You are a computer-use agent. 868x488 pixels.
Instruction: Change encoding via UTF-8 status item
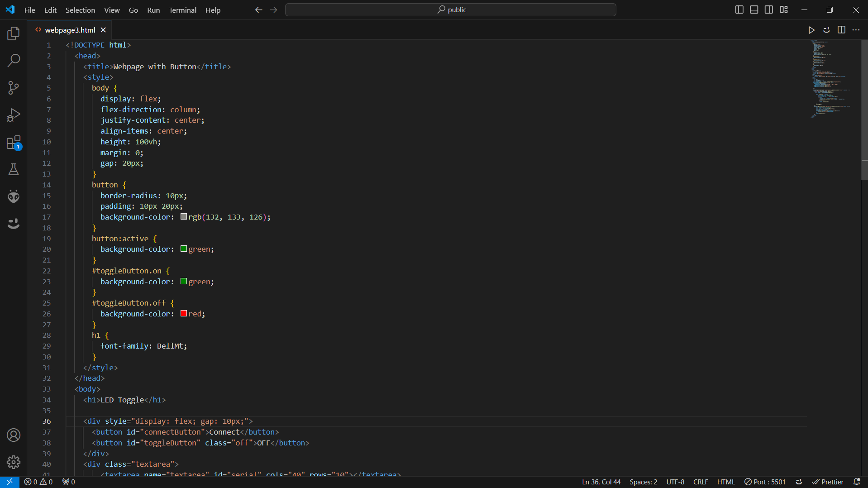tap(675, 482)
